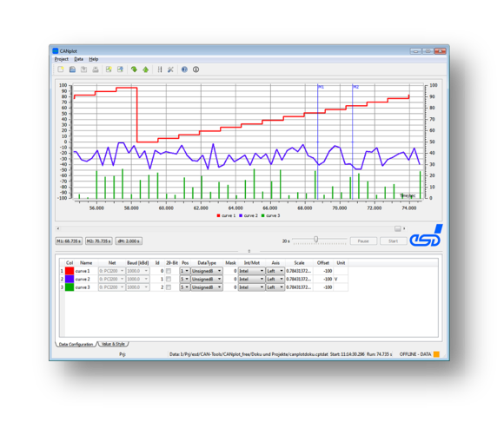
Task: Click the Offset -100 cell for curve 2
Action: coord(323,279)
